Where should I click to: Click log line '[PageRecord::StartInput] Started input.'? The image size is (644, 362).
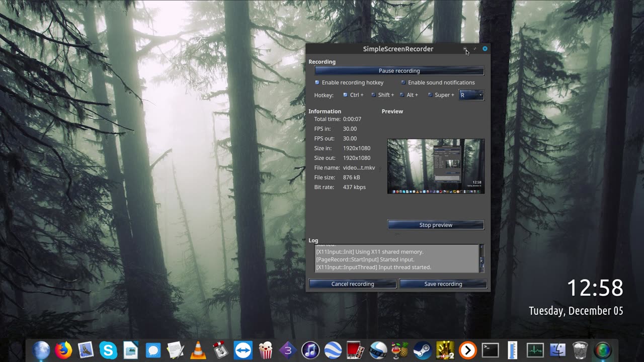click(365, 259)
